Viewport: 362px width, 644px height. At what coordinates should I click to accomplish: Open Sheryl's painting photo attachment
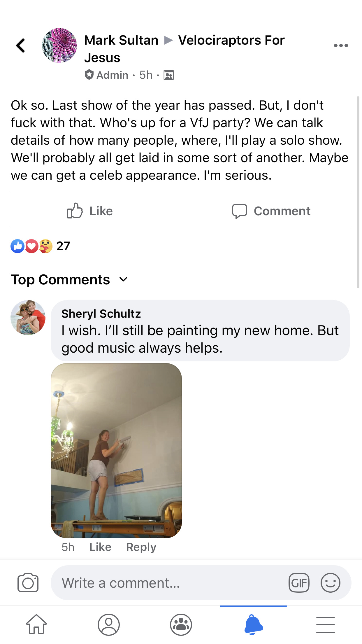(116, 450)
